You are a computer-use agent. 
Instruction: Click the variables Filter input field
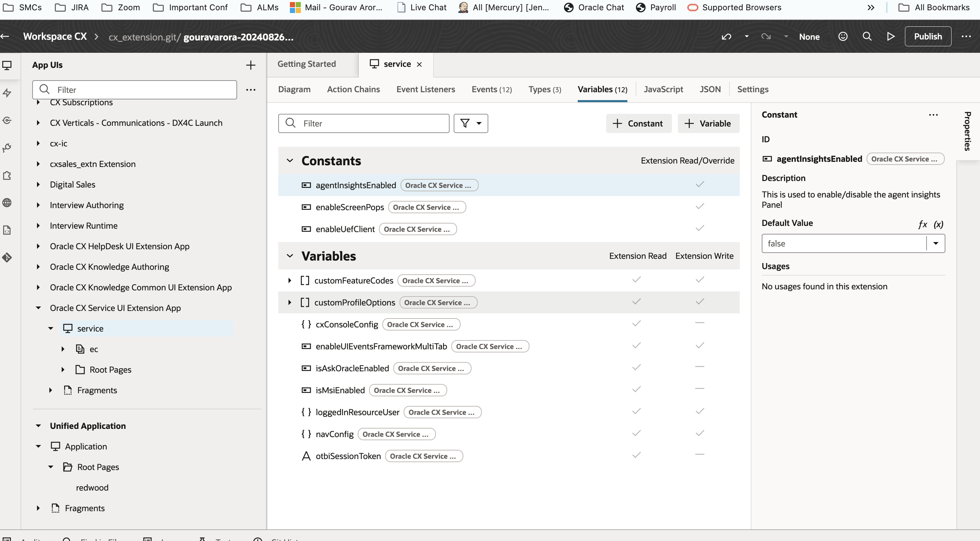pyautogui.click(x=363, y=123)
